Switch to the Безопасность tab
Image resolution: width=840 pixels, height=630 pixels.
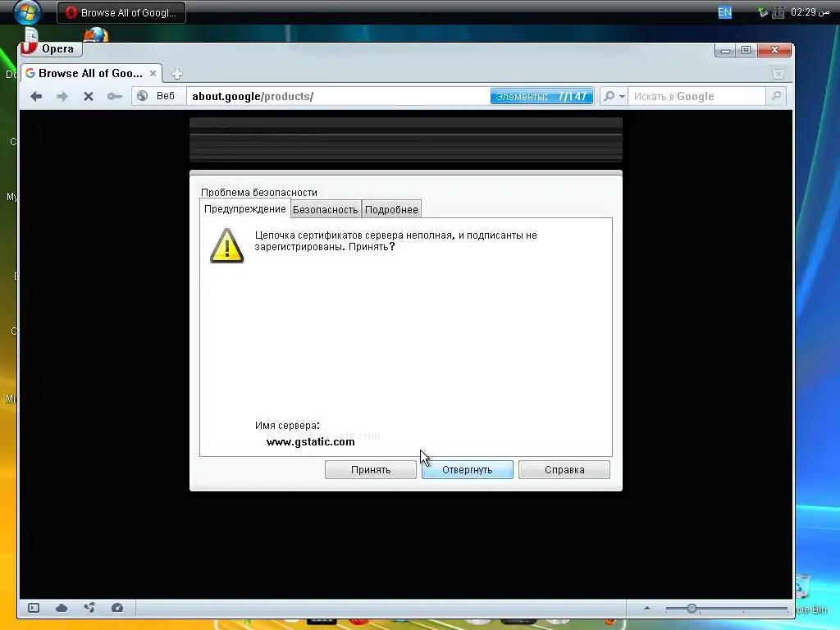[x=325, y=209]
